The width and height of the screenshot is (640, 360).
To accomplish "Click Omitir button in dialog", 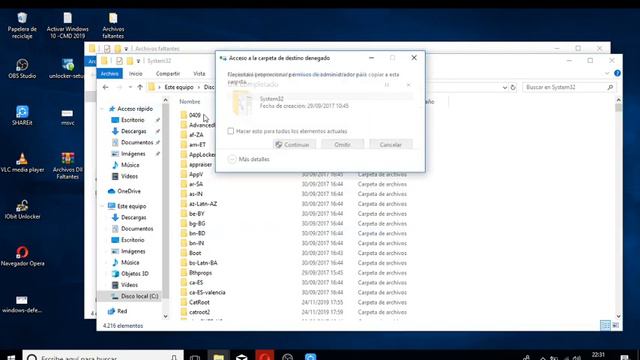I will tap(342, 144).
